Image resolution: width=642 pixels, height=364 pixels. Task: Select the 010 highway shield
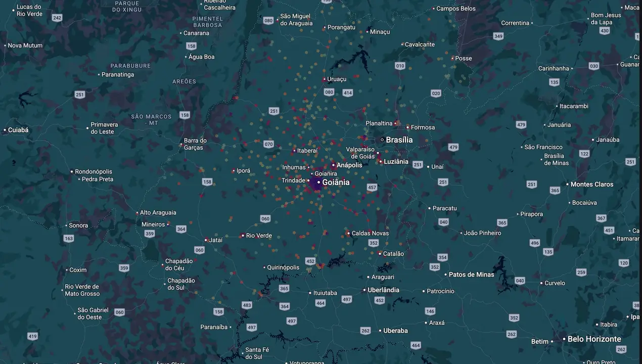tap(400, 66)
